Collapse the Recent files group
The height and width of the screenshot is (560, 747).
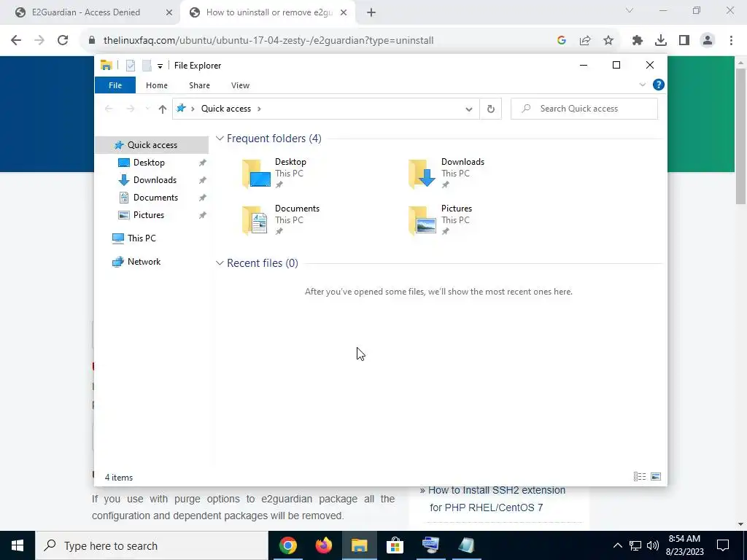[x=220, y=263]
